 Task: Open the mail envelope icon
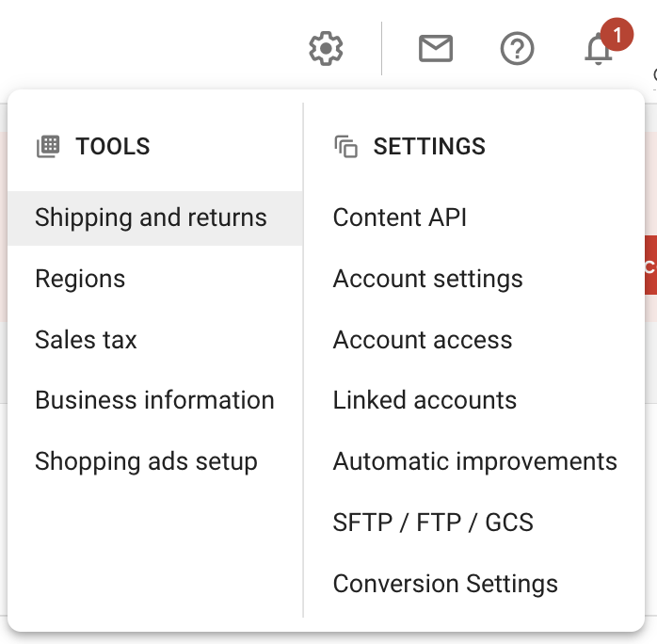[436, 49]
